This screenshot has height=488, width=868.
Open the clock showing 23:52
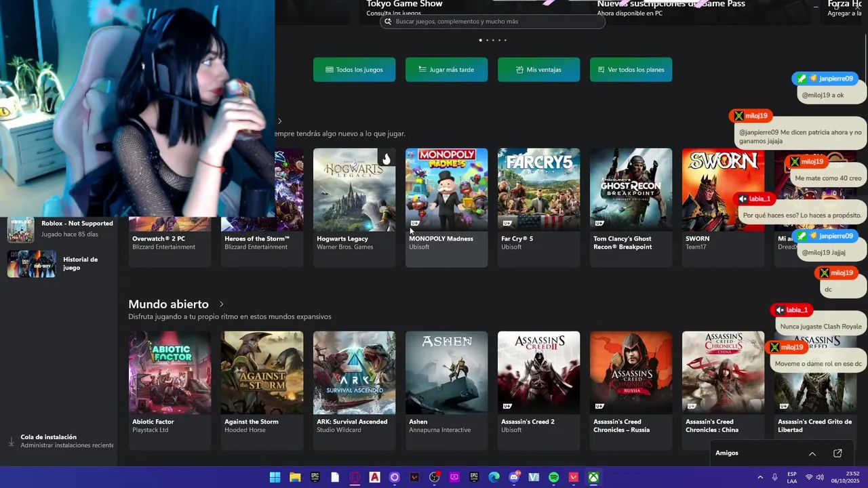(x=846, y=477)
